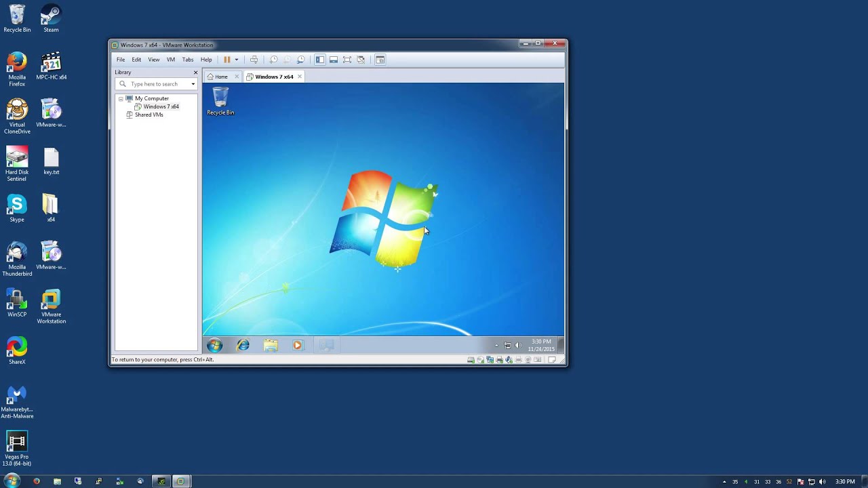The width and height of the screenshot is (868, 488).
Task: Launch Internet Explorer in the guest taskbar
Action: click(243, 346)
